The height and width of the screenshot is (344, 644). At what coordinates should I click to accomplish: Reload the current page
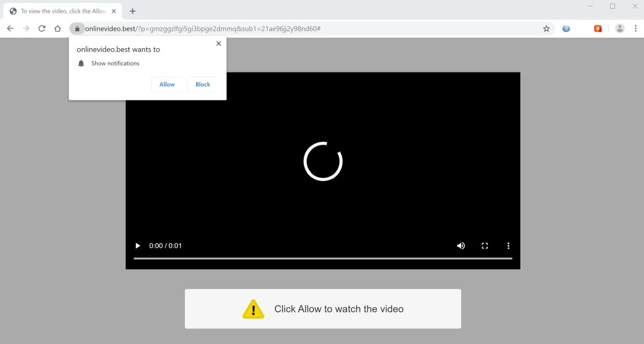click(42, 28)
